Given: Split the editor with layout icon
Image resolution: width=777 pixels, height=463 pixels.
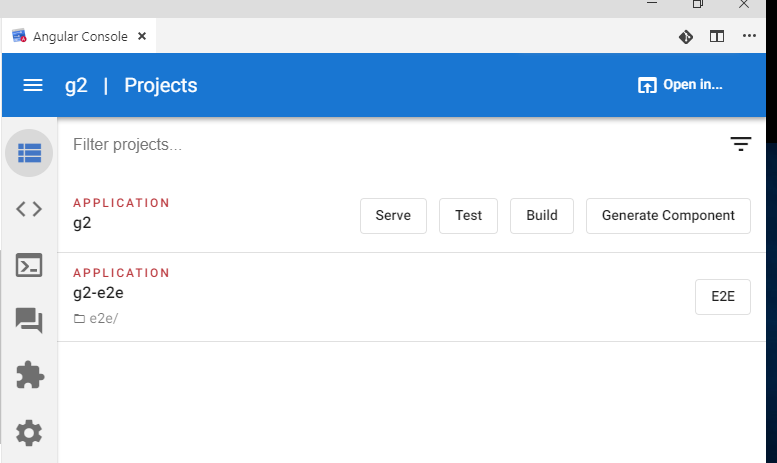Looking at the screenshot, I should click(717, 36).
